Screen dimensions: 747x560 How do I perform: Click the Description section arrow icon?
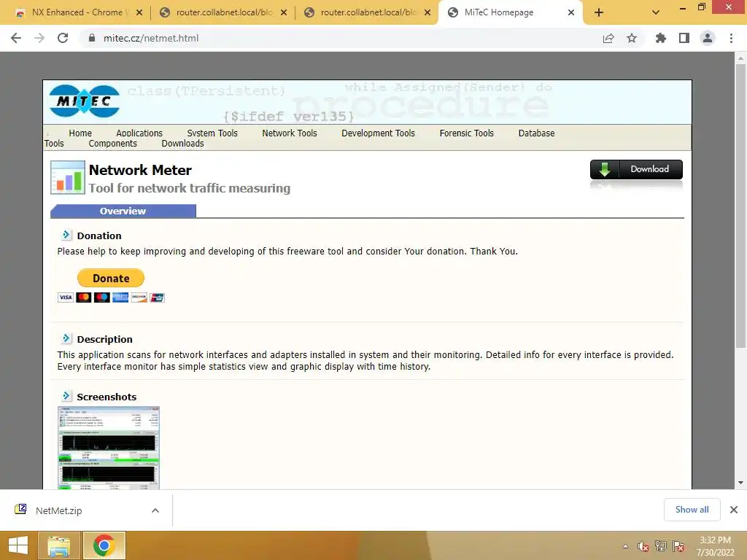[x=66, y=338]
